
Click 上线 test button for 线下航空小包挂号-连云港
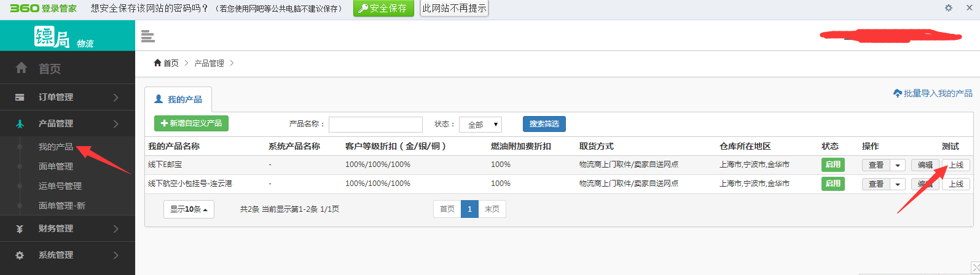point(955,184)
